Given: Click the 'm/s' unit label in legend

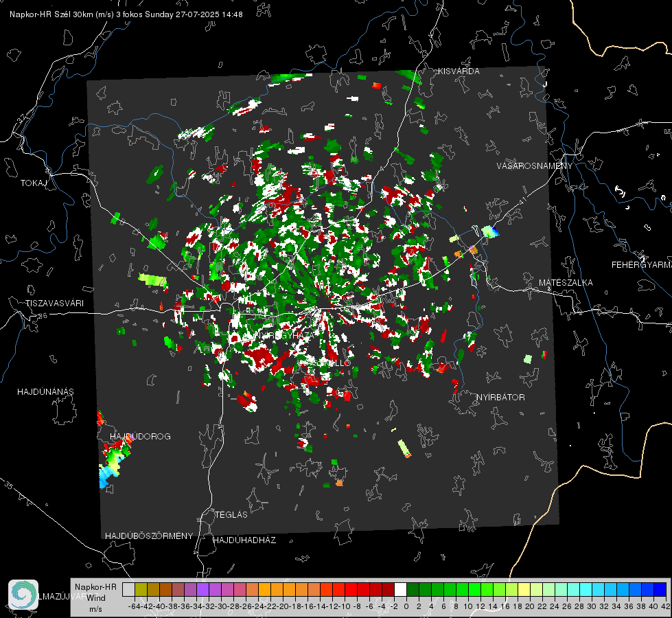Looking at the screenshot, I should (x=95, y=609).
